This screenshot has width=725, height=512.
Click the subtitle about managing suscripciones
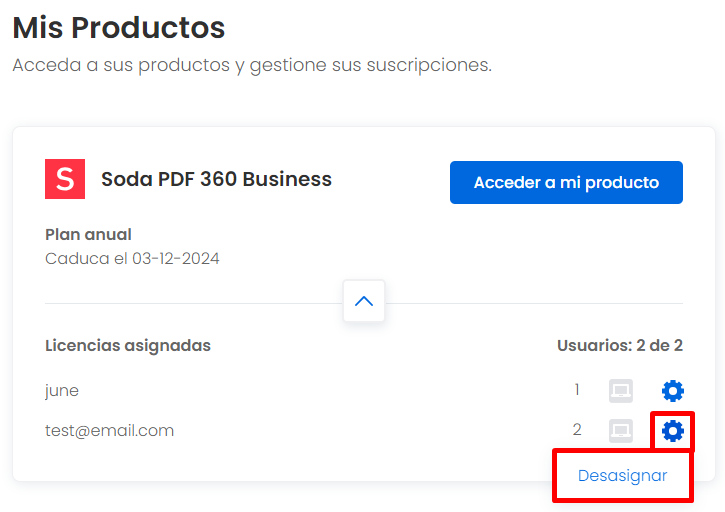point(252,65)
